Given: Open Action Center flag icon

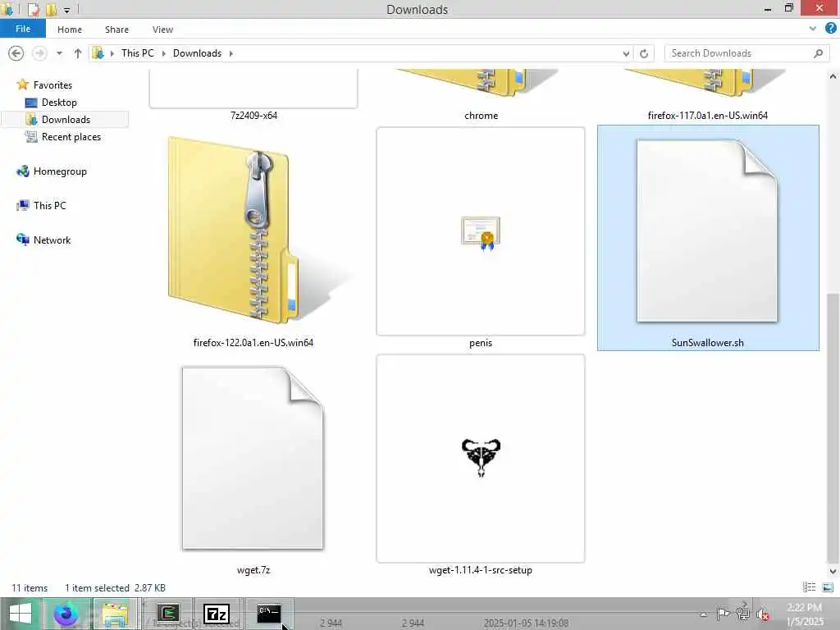Looking at the screenshot, I should click(x=723, y=614).
